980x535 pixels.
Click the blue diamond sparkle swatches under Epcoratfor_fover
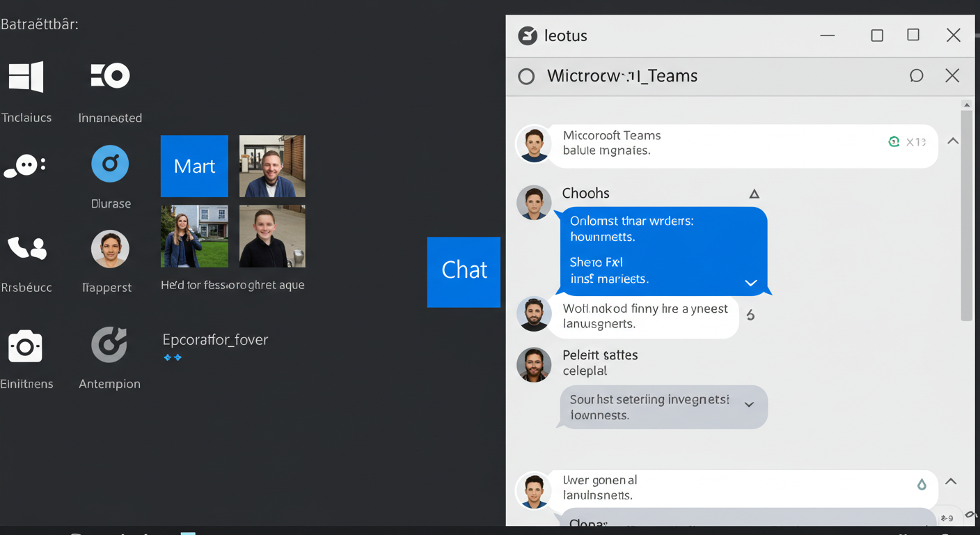(172, 357)
